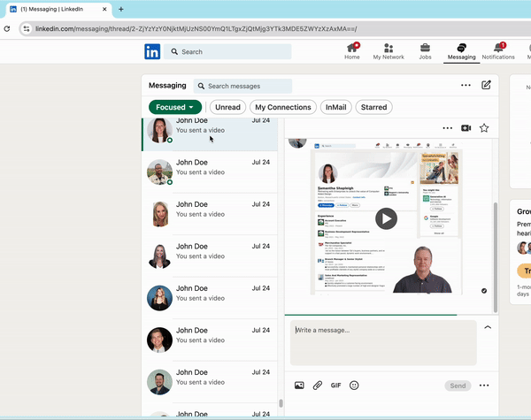Click the compose new message icon
The width and height of the screenshot is (531, 420).
[486, 85]
